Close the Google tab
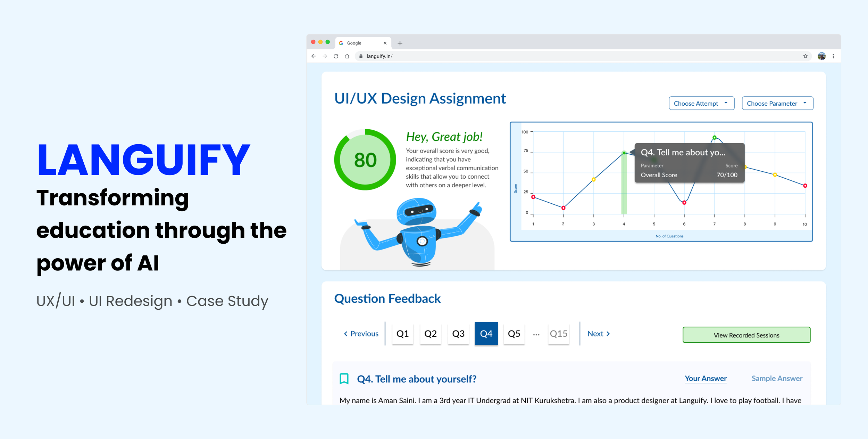The image size is (868, 439). [385, 43]
